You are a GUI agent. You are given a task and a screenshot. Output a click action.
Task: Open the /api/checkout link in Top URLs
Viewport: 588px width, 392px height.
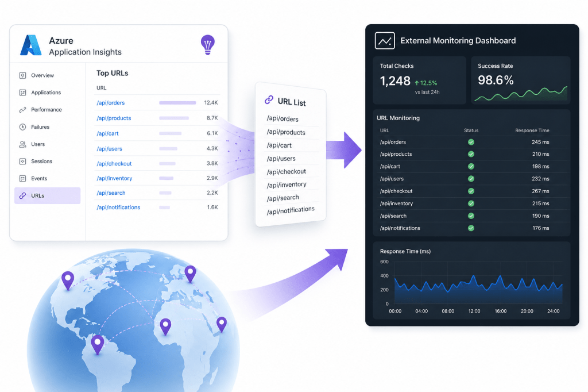tap(114, 164)
